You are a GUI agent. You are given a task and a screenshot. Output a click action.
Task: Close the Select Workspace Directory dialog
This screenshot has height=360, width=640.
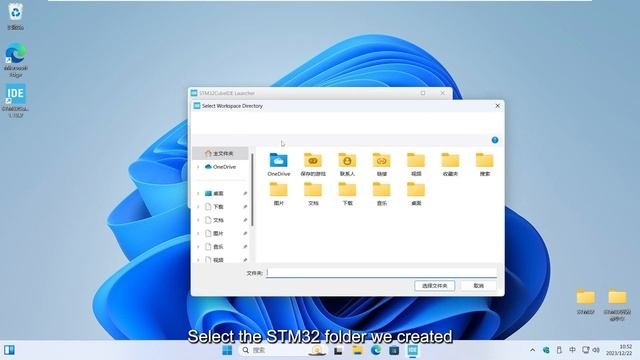[497, 106]
